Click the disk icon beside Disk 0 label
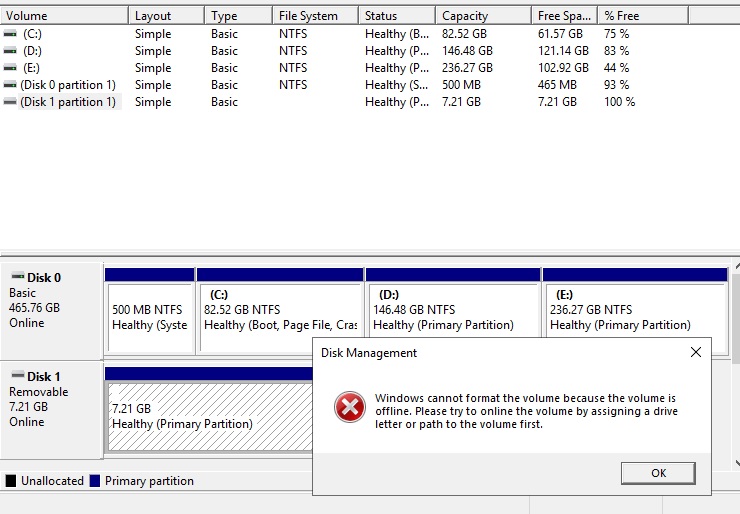The height and width of the screenshot is (514, 740). coord(18,276)
